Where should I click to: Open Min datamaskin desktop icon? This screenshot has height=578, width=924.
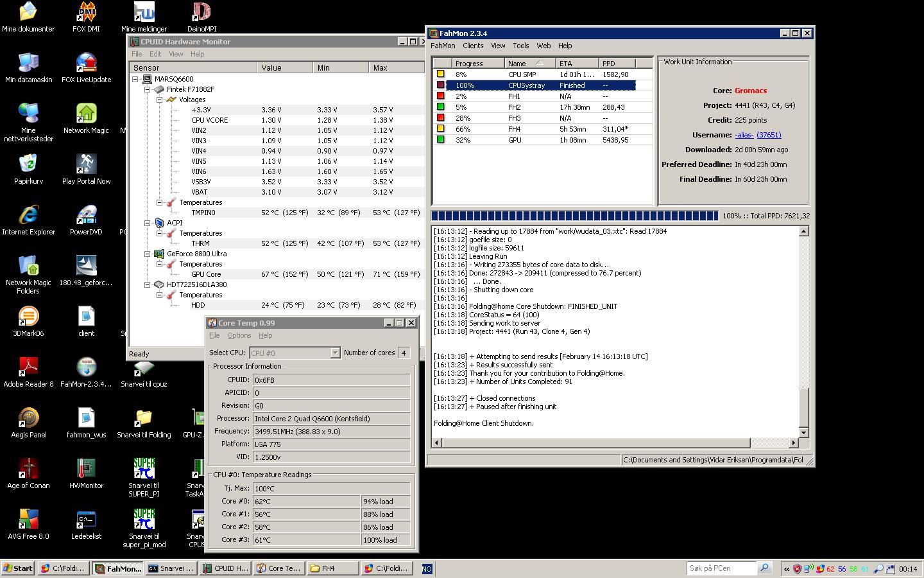(x=28, y=68)
